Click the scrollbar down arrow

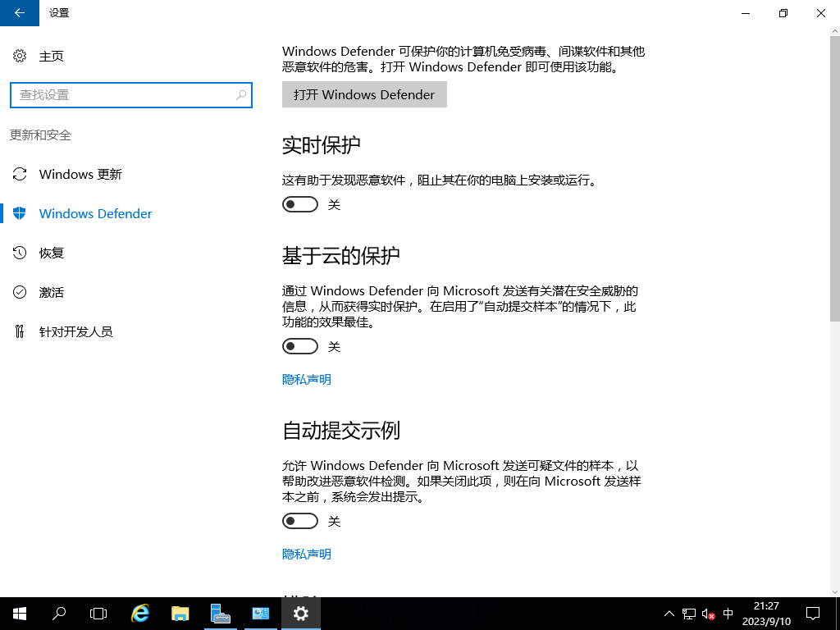pos(834,592)
